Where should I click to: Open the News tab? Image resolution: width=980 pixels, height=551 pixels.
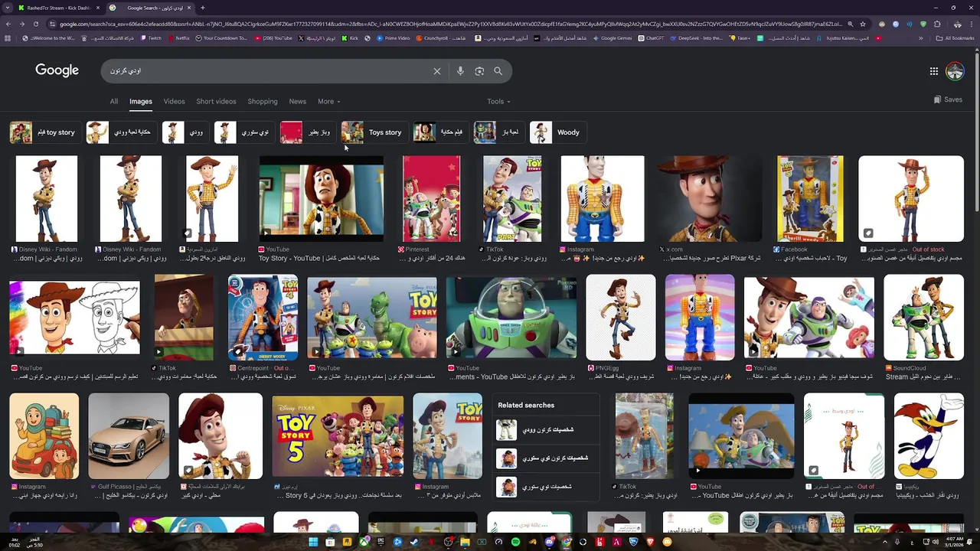click(x=298, y=101)
